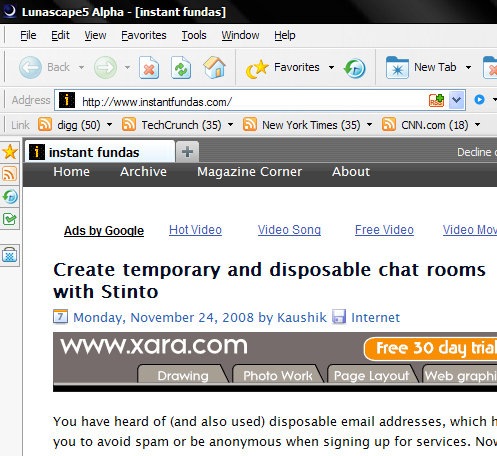Open the About page link

[351, 172]
